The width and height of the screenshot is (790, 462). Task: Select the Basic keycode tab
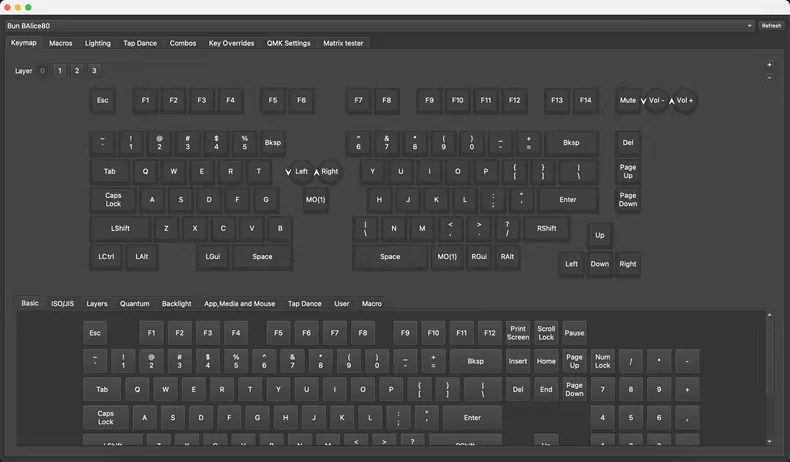pos(30,303)
